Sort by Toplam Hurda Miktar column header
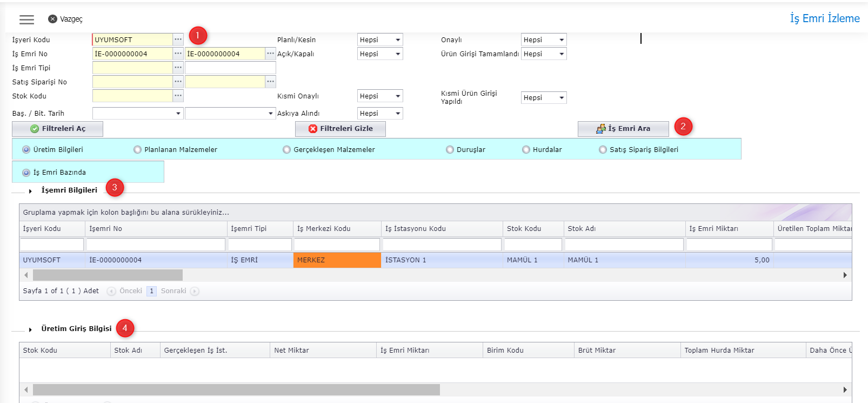Viewport: 868px width, 403px height. (743, 351)
